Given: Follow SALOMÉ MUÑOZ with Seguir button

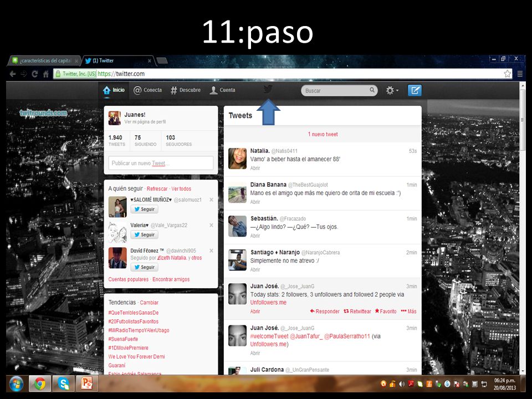Looking at the screenshot, I should click(x=144, y=209).
